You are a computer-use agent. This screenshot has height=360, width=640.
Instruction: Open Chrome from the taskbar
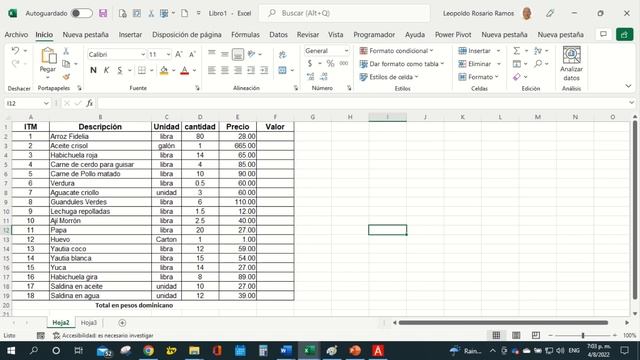pos(149,351)
